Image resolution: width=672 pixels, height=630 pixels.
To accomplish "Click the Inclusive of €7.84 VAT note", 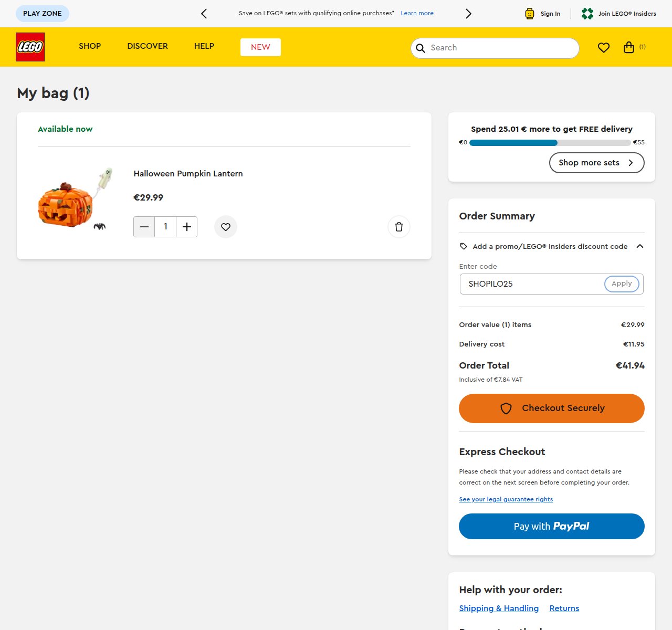I will (x=491, y=380).
